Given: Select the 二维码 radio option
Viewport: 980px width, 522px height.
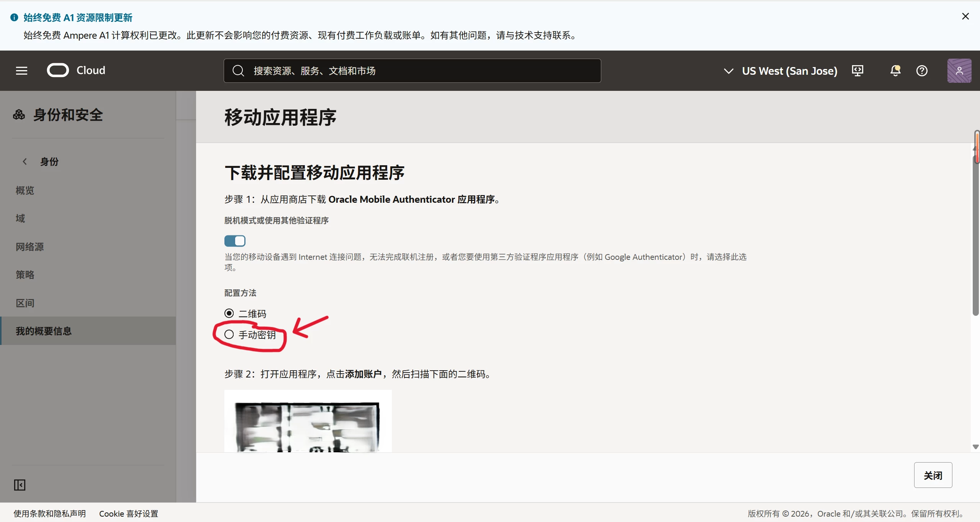Looking at the screenshot, I should click(x=229, y=314).
